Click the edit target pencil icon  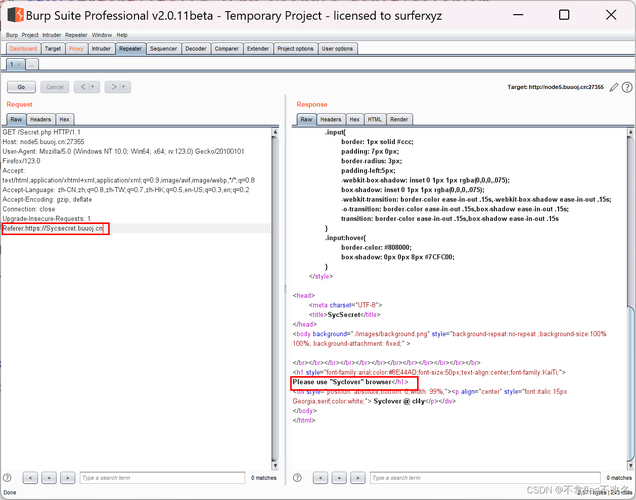coord(614,87)
